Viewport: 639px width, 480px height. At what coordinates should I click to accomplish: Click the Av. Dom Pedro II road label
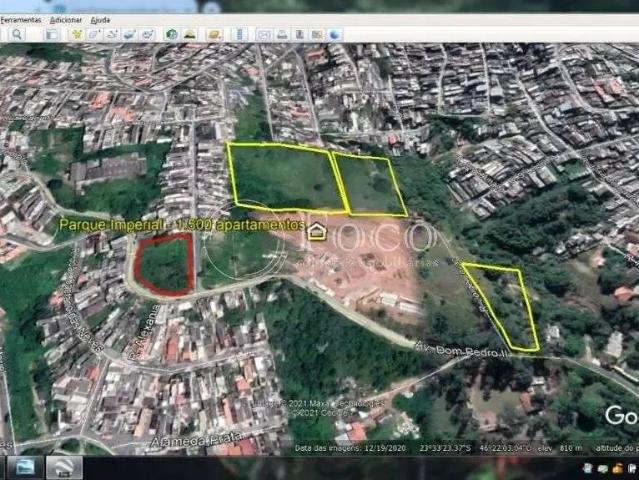[x=462, y=350]
